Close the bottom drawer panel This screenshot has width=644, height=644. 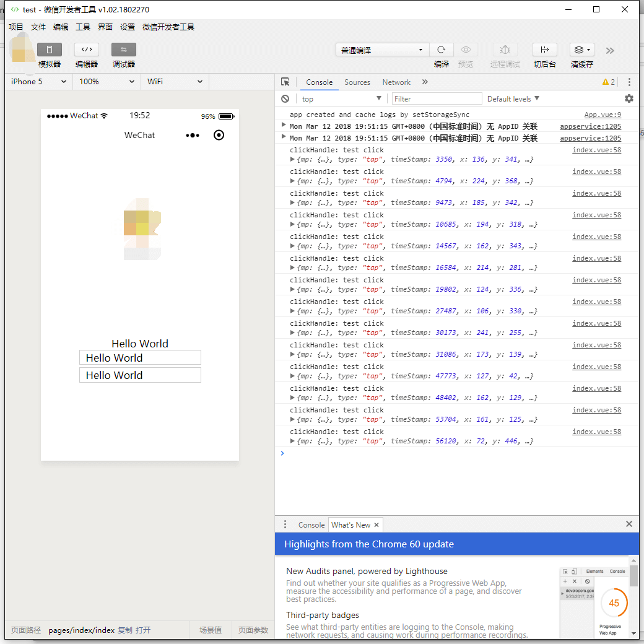[x=629, y=524]
